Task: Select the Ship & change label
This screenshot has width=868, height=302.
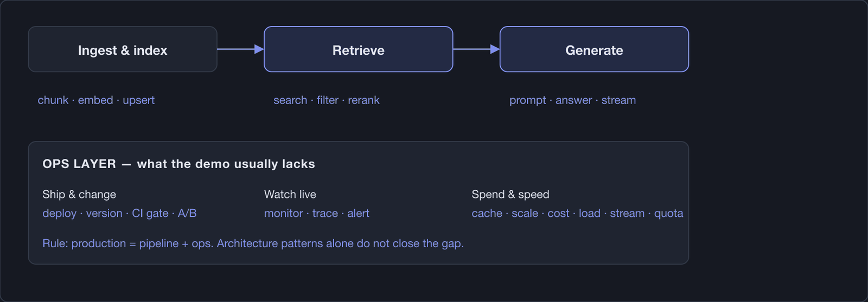Action: tap(79, 194)
